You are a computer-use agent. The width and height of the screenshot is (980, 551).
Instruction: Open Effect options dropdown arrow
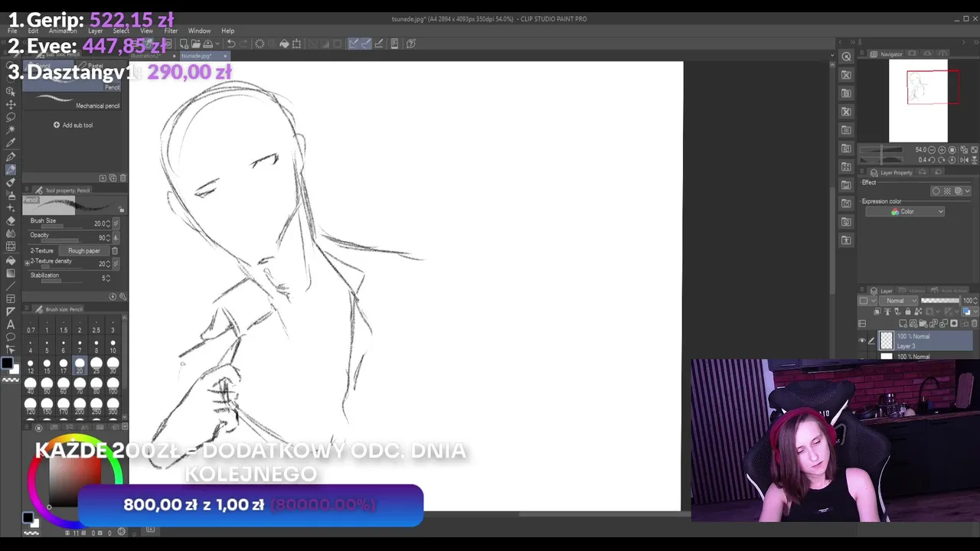(x=968, y=191)
